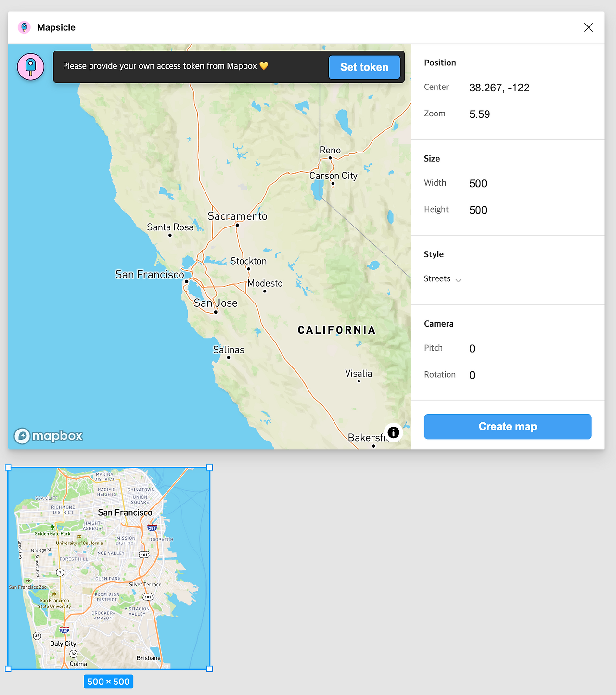Click the Brisbane label on the canvas map

point(149,658)
